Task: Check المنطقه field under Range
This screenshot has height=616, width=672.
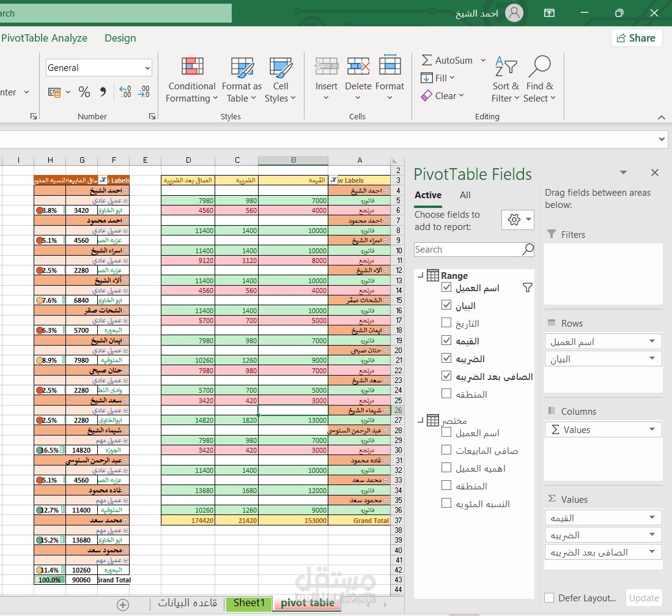Action: [x=446, y=393]
